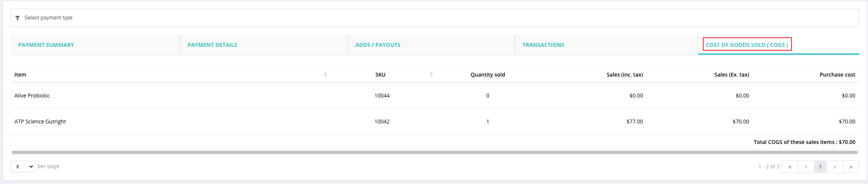Sort by Item column arrows
The width and height of the screenshot is (868, 184).
click(325, 75)
